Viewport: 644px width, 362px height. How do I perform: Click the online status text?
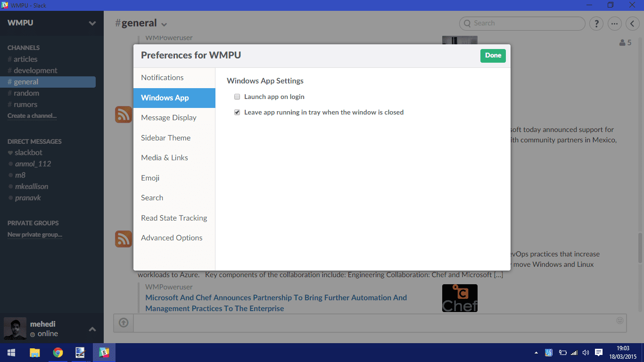click(x=48, y=334)
